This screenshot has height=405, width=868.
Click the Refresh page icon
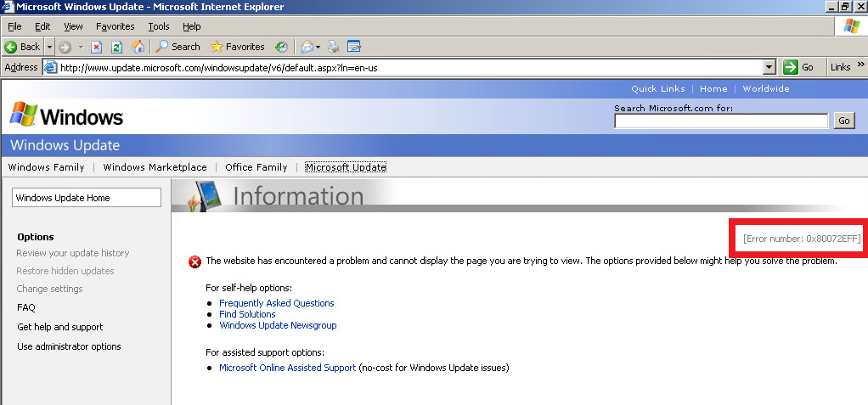coord(116,47)
